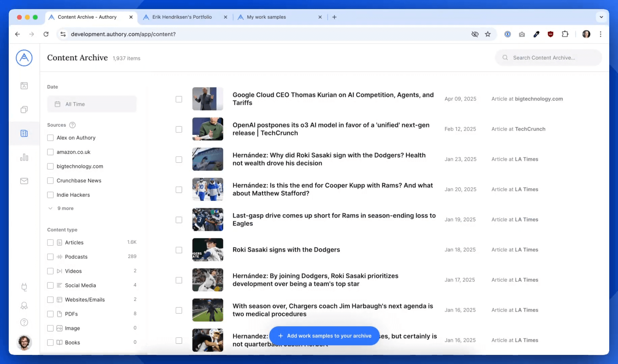The height and width of the screenshot is (364, 618).
Task: Close the Erik Hendriksen's Portfolio tab
Action: click(x=225, y=17)
